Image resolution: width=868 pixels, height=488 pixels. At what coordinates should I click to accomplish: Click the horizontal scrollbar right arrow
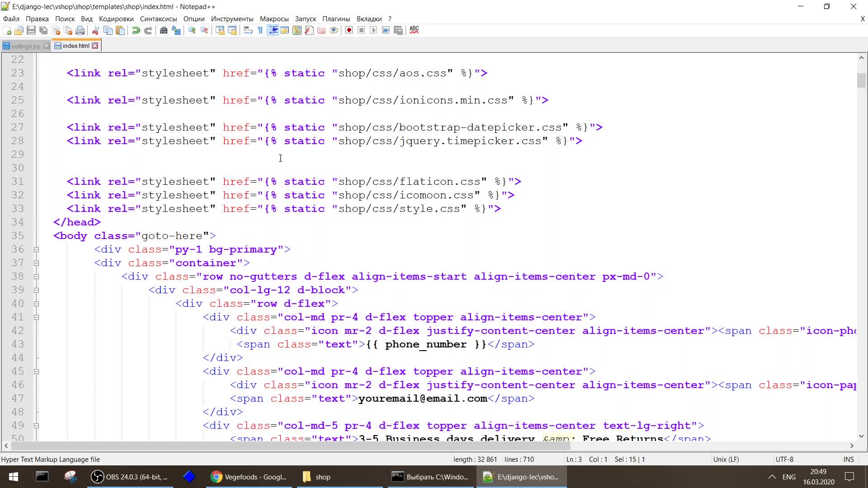pyautogui.click(x=852, y=446)
